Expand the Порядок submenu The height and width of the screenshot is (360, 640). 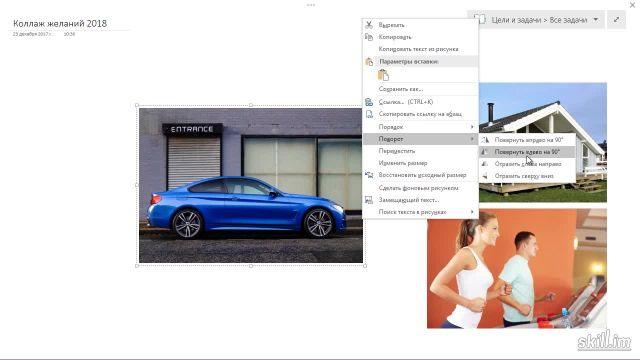(420, 127)
